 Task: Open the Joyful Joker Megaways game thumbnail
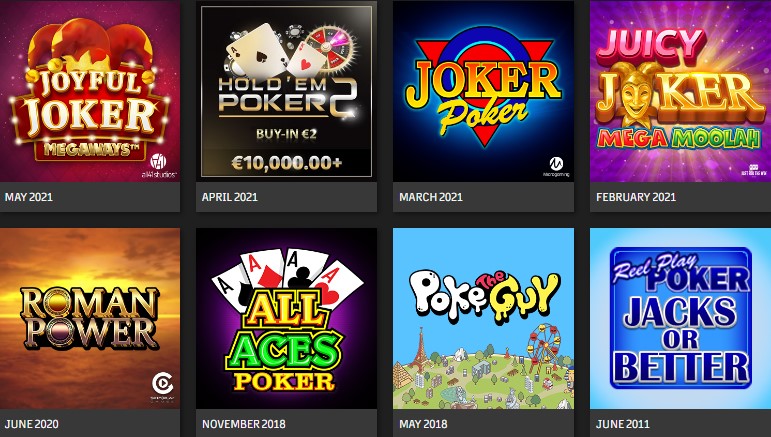[90, 91]
